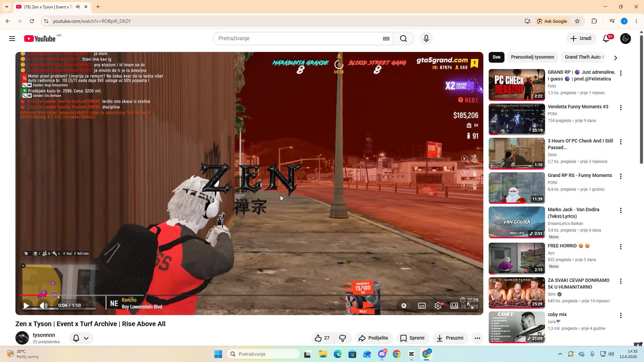The height and width of the screenshot is (362, 644).
Task: Open the Vendetta Funny Moments #3 thumbnail
Action: (x=517, y=119)
